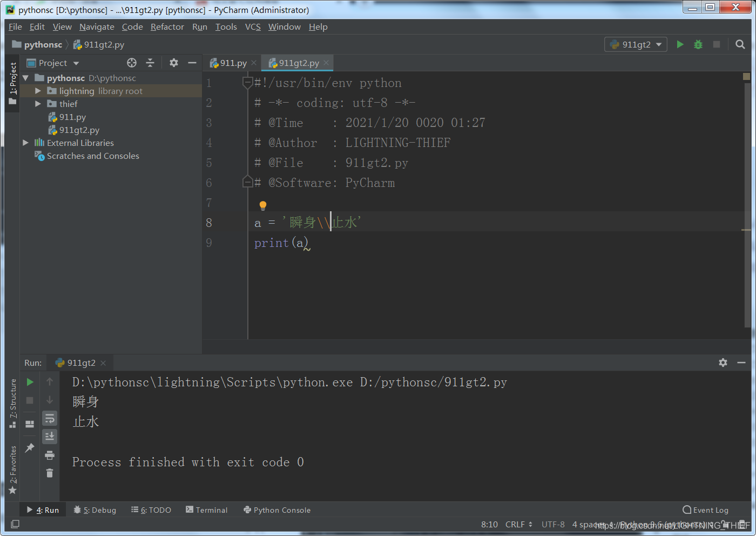Viewport: 756px width, 536px height.
Task: Open the File menu
Action: pyautogui.click(x=15, y=26)
